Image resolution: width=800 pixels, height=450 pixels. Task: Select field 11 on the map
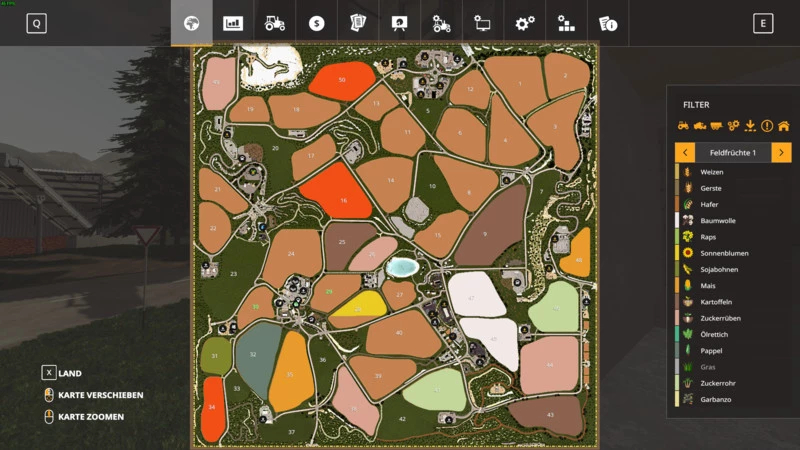point(403,133)
